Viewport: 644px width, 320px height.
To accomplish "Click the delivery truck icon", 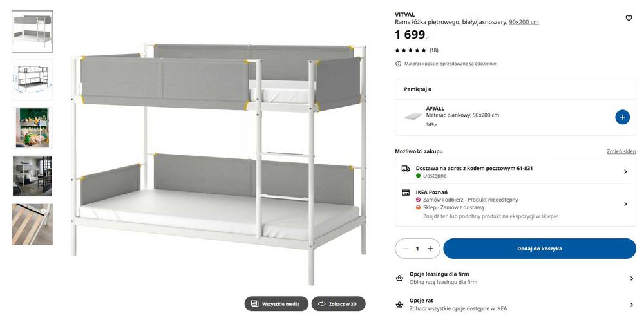I will click(x=406, y=169).
